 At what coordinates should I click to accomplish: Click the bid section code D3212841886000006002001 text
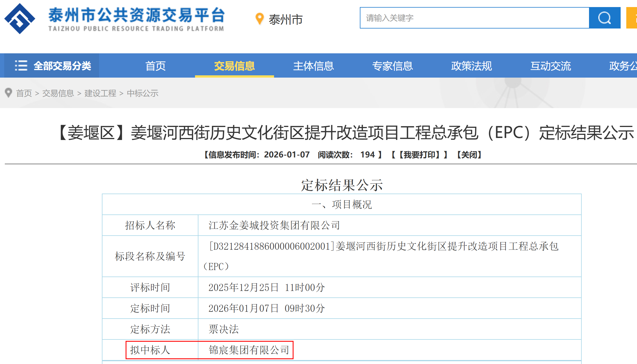pos(272,246)
